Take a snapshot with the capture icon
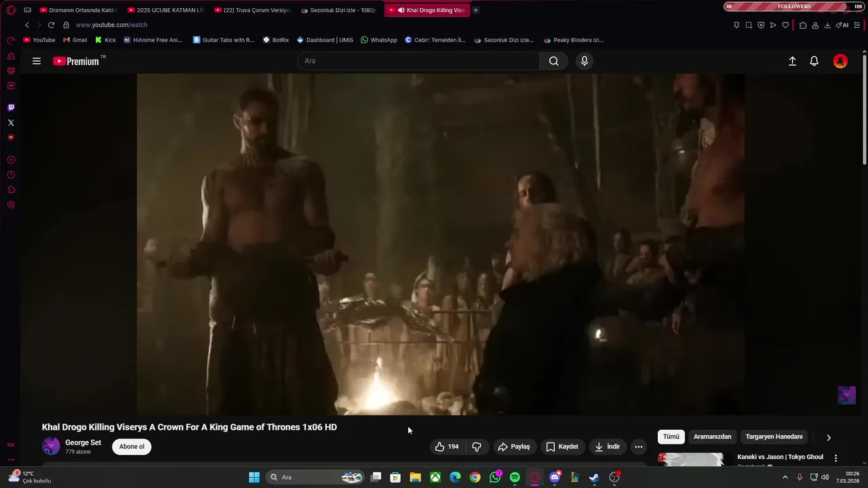This screenshot has height=488, width=868. click(749, 25)
